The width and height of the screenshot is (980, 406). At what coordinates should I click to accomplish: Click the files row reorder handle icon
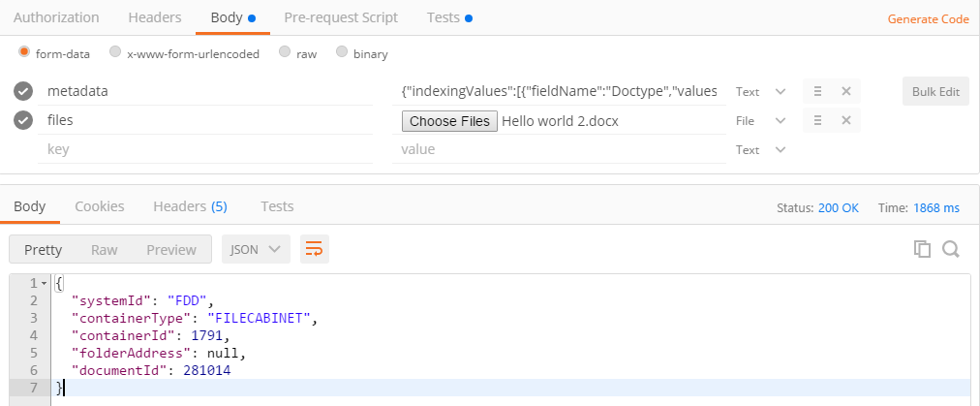pos(817,120)
